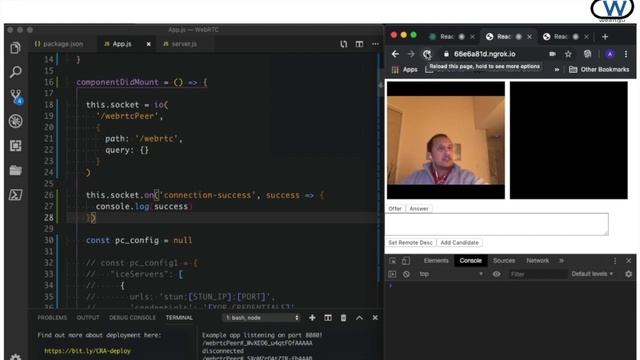Open a new Chrome tab
The image size is (640, 360).
[x=605, y=37]
